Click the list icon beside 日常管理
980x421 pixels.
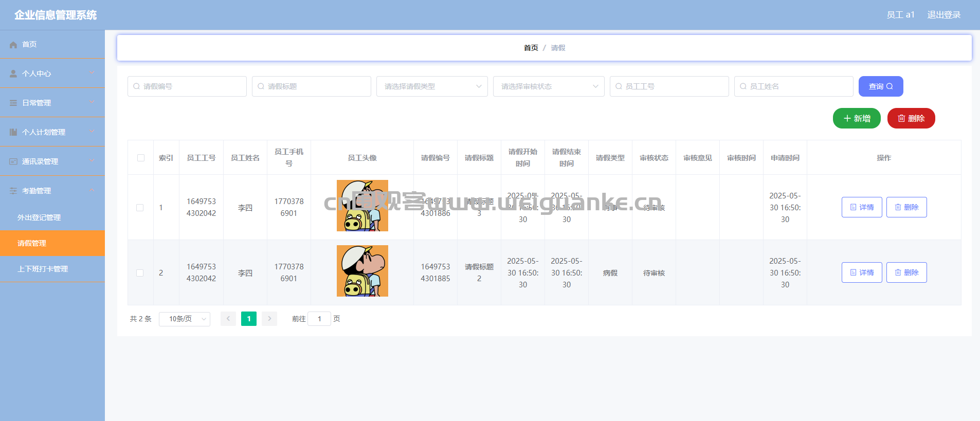[13, 103]
